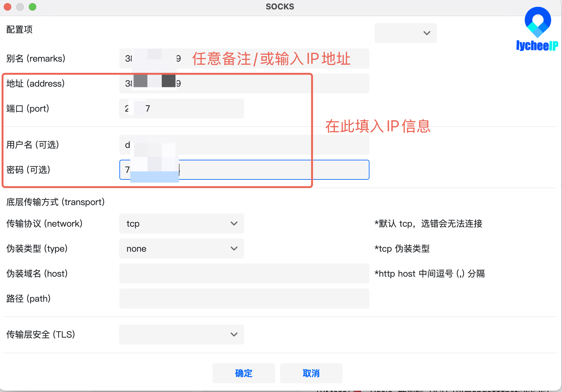The image size is (562, 392).
Task: Close the SOCKS window with red button
Action: [x=8, y=7]
